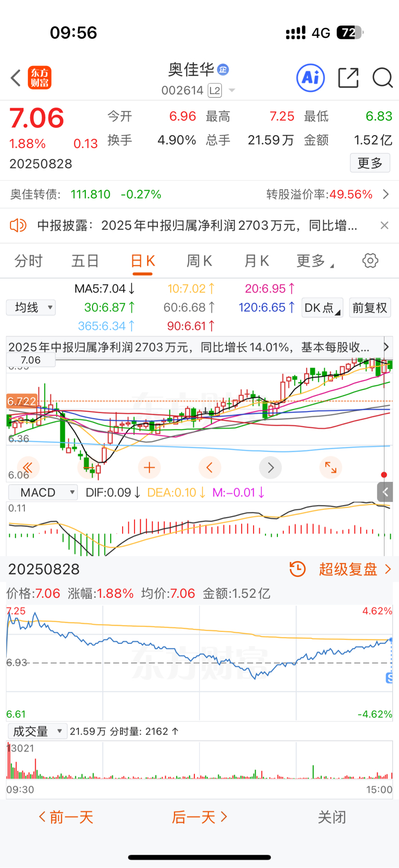399x868 pixels.
Task: Tap the 中报披露 announcement text
Action: tap(197, 226)
